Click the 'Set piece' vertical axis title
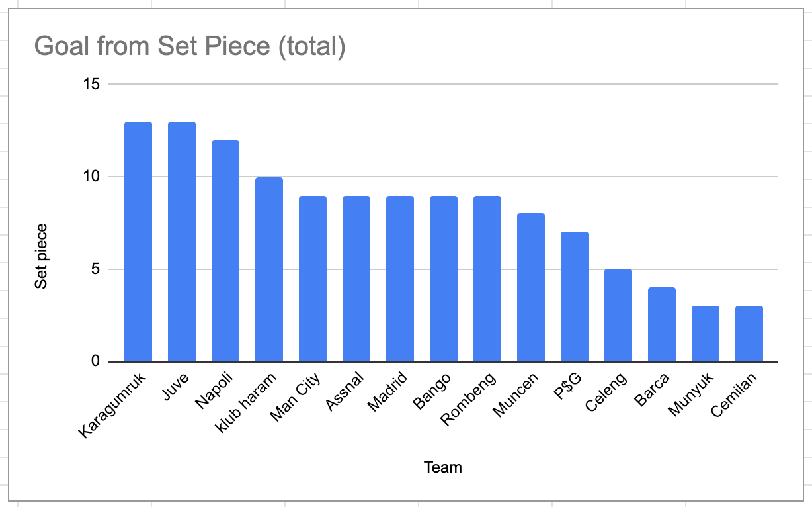This screenshot has height=507, width=812. [42, 256]
